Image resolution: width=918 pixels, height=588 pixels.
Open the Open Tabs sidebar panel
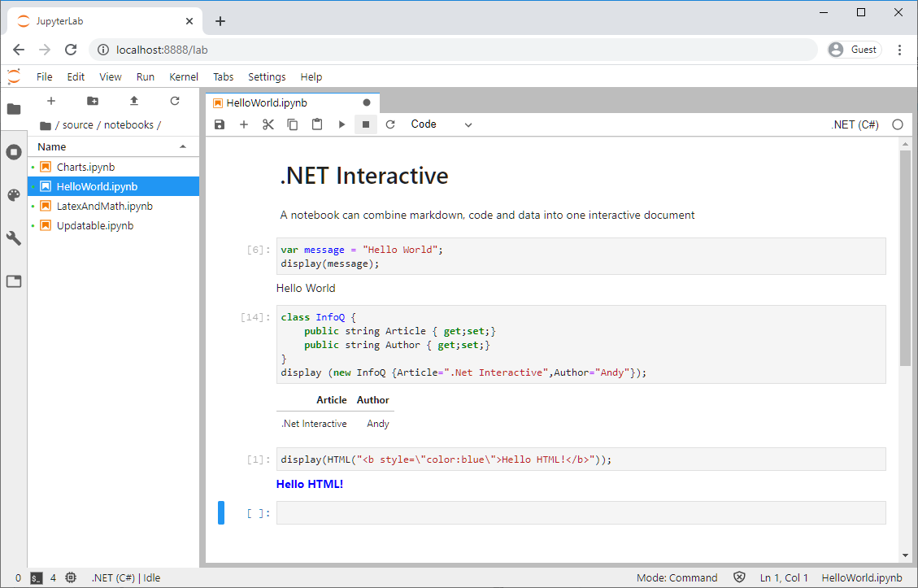click(x=14, y=281)
